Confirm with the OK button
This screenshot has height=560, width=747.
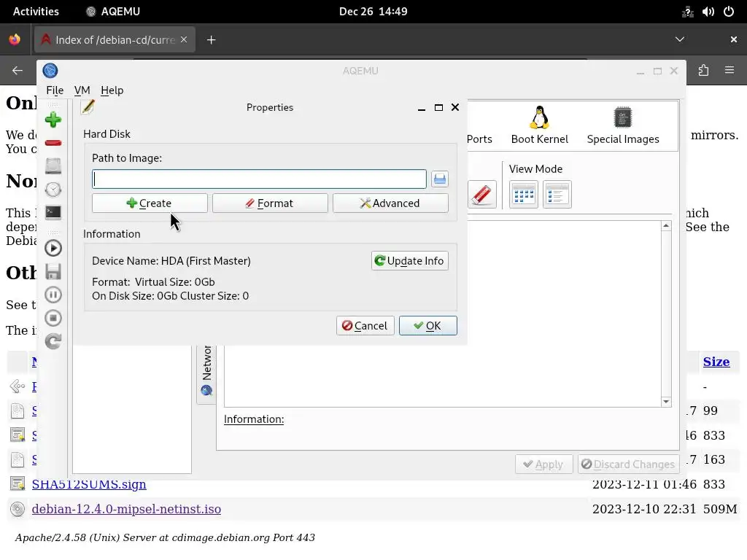[x=427, y=326]
